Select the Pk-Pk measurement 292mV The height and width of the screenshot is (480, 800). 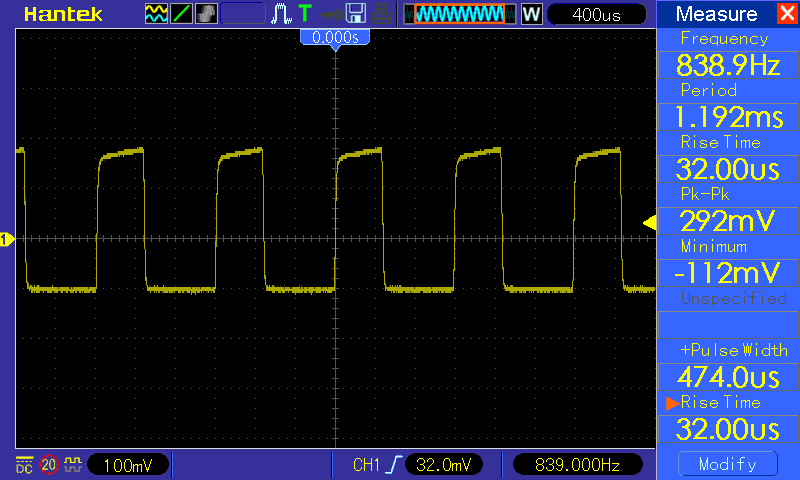728,221
